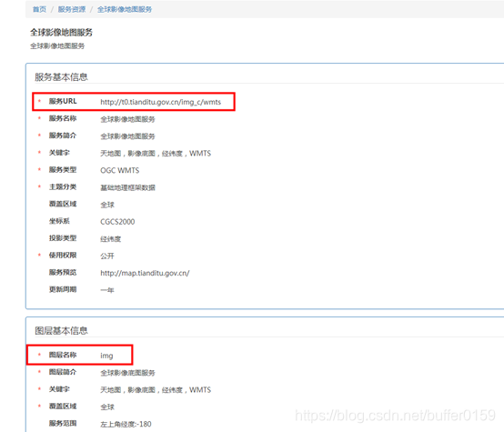Viewport: 504px width, 432px height.
Task: Click the 经纬度 projection type value
Action: pos(111,239)
